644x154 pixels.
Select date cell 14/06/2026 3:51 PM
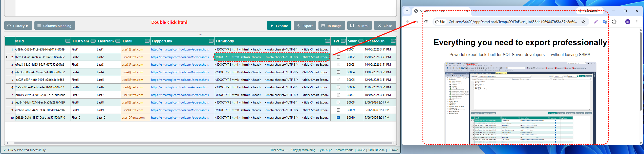tap(380, 65)
